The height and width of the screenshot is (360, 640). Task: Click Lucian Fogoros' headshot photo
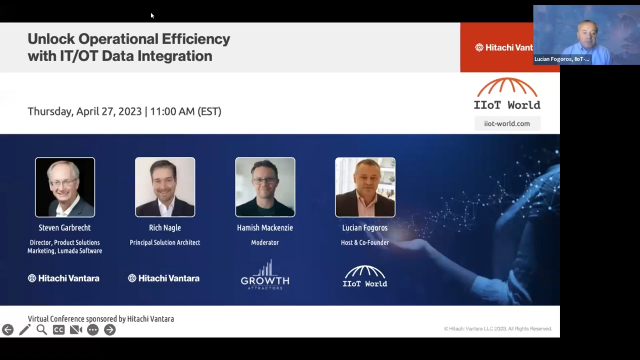coord(365,187)
